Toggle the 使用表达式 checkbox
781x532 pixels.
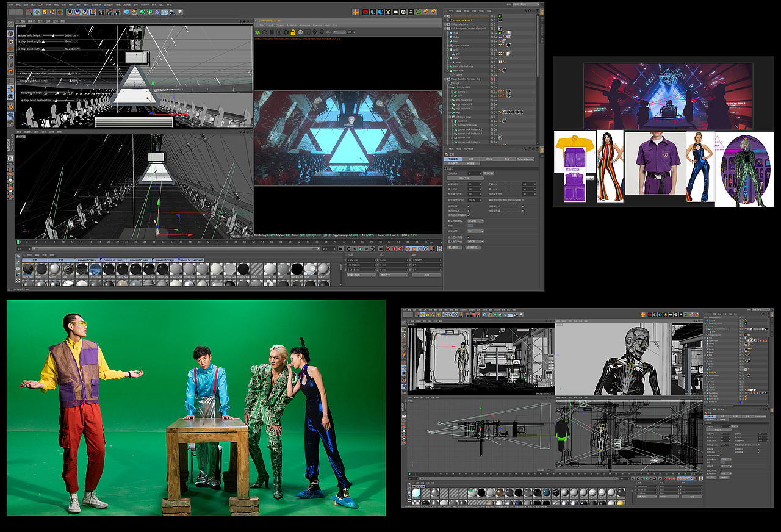(x=523, y=206)
